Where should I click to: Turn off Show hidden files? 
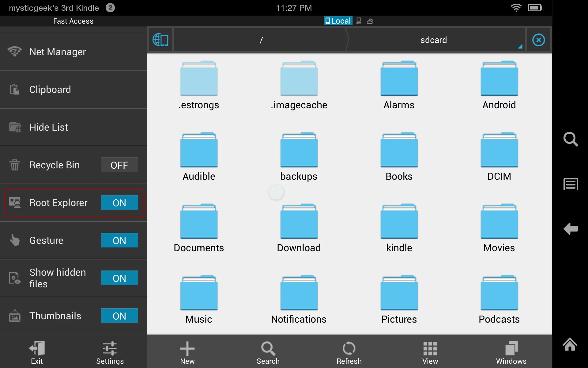119,278
